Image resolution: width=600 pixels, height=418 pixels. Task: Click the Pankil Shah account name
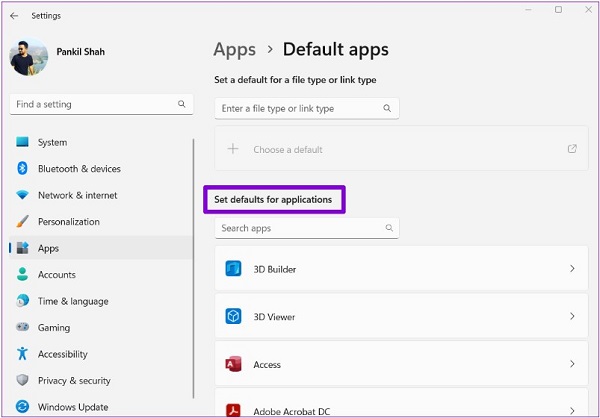tap(81, 52)
